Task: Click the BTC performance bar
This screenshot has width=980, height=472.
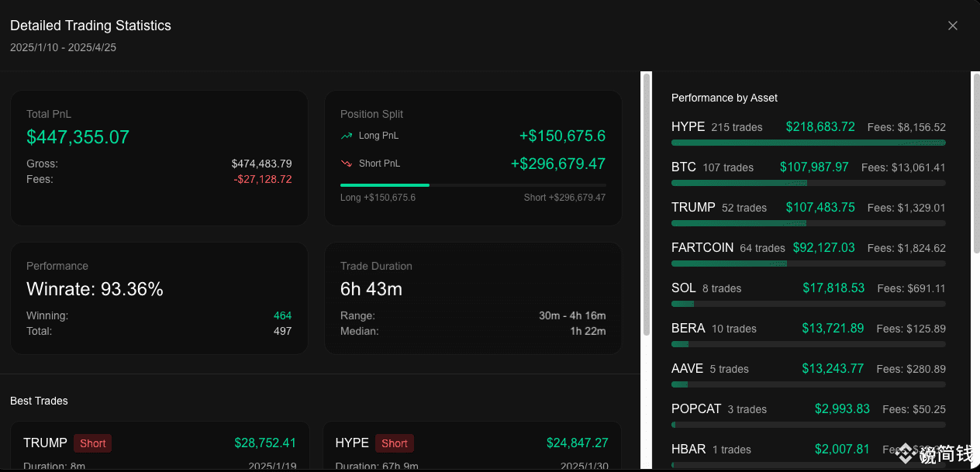Action: coord(809,183)
